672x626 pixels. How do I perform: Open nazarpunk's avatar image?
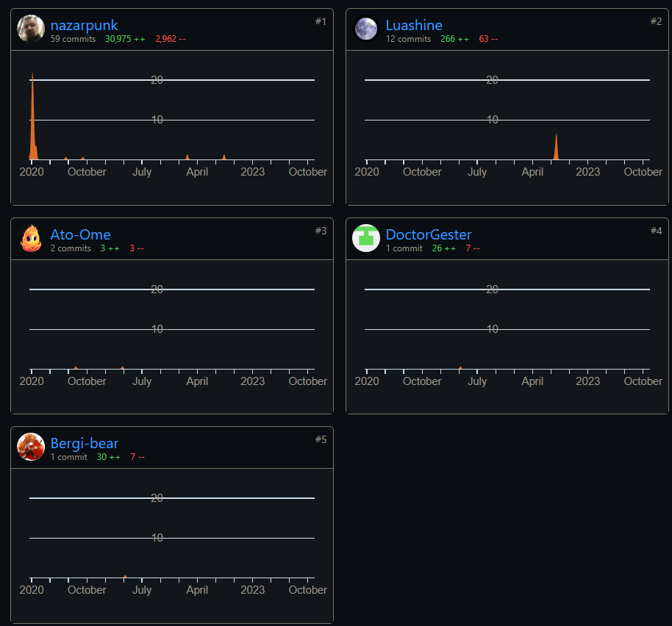pos(31,29)
